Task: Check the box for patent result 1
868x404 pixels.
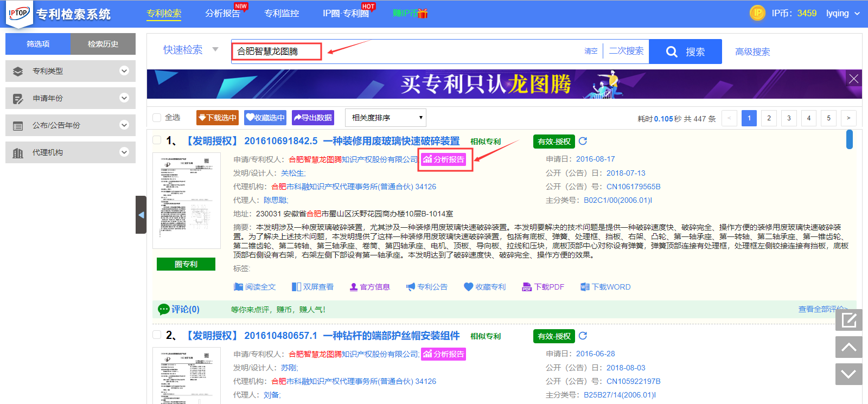Action: coord(157,140)
